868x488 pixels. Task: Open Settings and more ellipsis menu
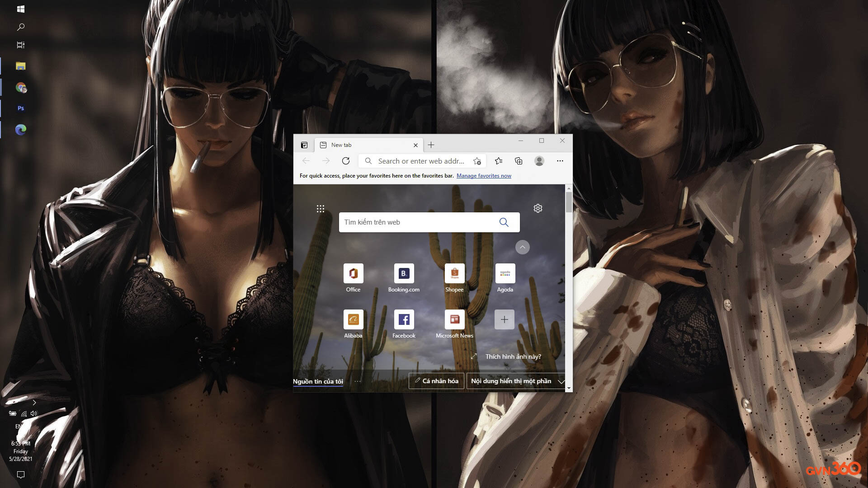560,161
